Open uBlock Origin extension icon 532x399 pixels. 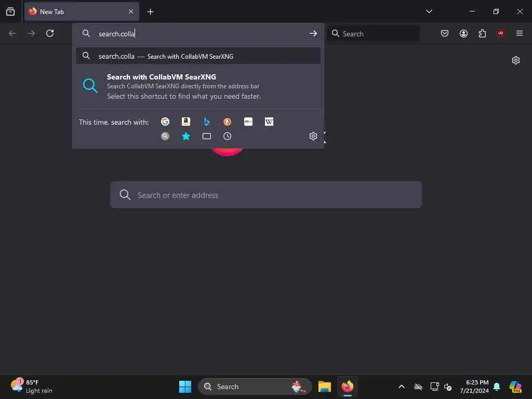501,33
